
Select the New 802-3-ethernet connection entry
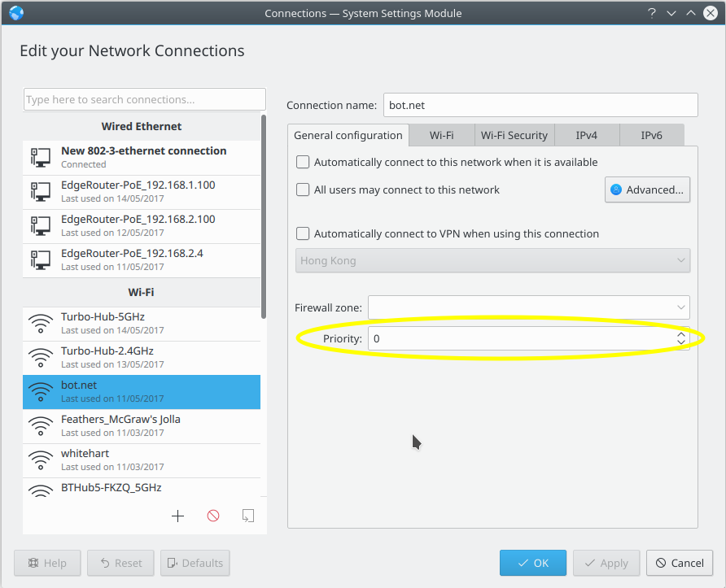tap(142, 157)
